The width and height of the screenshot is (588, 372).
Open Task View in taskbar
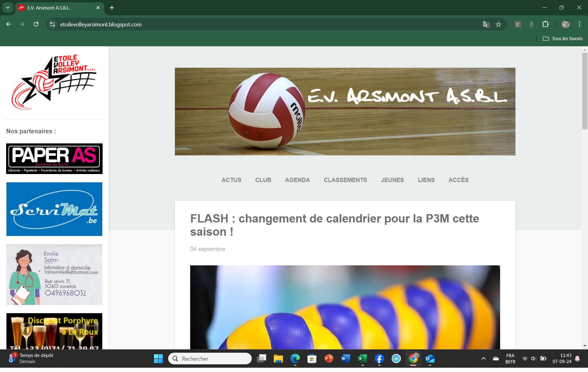(x=262, y=359)
